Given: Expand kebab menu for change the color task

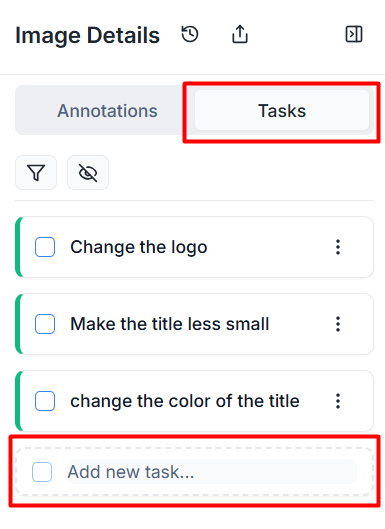Looking at the screenshot, I should 338,401.
